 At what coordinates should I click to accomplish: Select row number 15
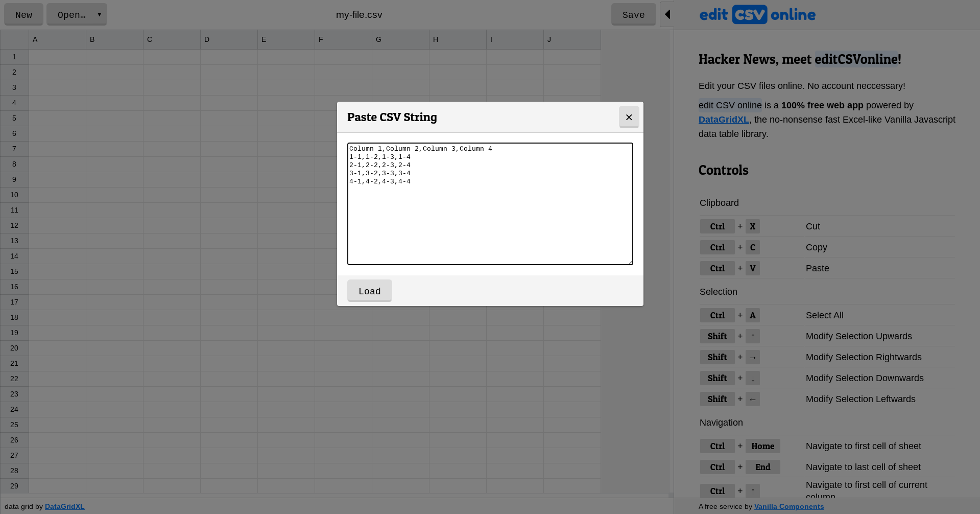pyautogui.click(x=14, y=271)
